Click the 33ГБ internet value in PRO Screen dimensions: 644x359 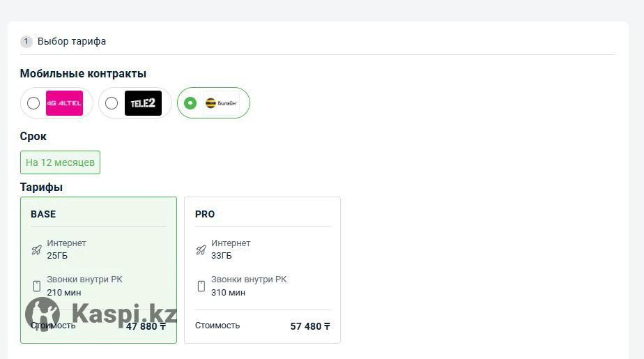pyautogui.click(x=222, y=256)
